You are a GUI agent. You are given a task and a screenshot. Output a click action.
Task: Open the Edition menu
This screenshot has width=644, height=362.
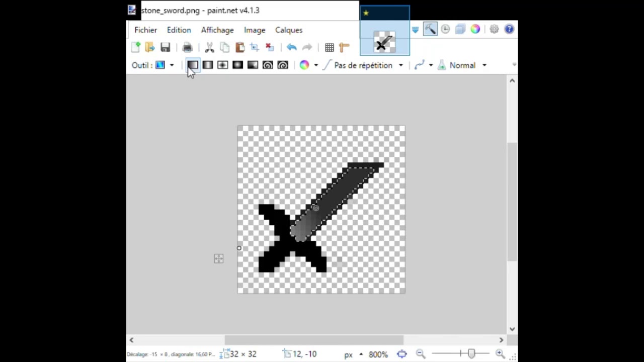[179, 30]
